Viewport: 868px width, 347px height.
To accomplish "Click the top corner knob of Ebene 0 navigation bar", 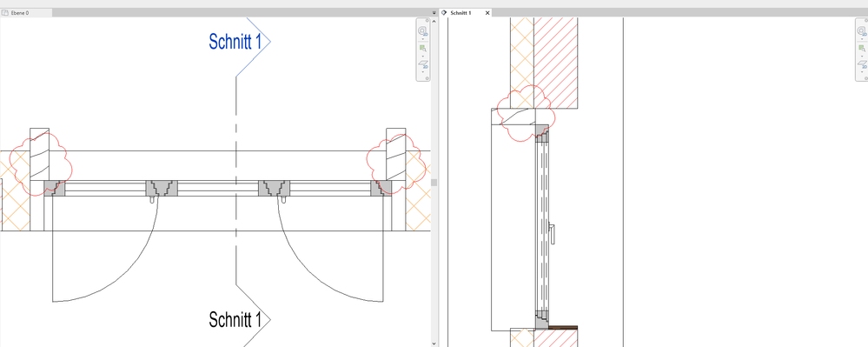I will [427, 21].
